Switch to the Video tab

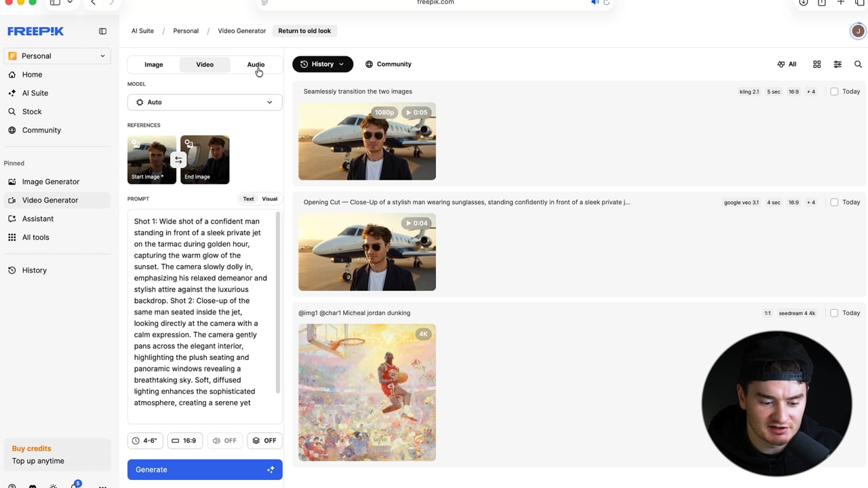205,64
